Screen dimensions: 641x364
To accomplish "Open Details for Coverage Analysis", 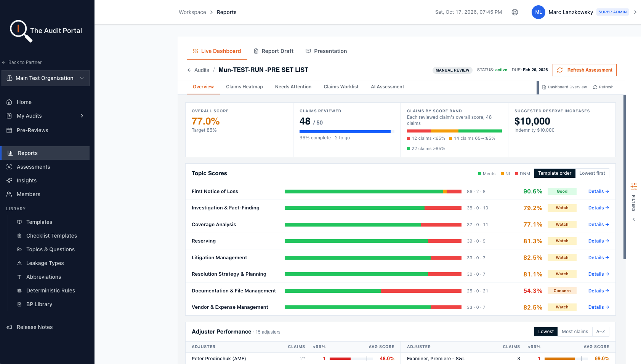I will [599, 225].
